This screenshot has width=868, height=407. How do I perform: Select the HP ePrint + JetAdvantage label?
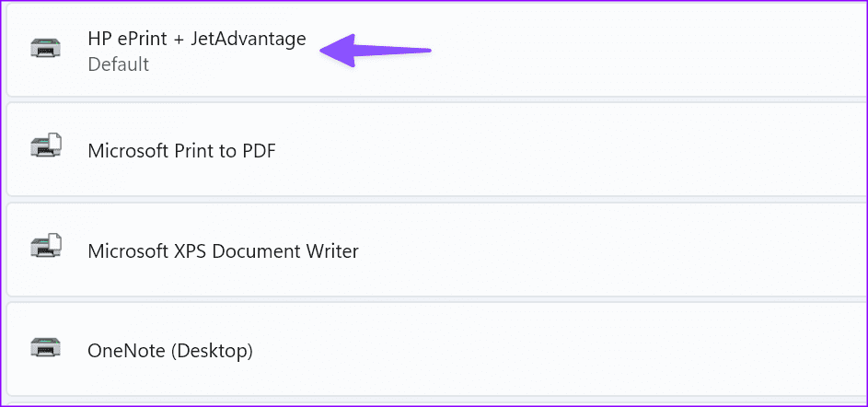click(x=196, y=40)
